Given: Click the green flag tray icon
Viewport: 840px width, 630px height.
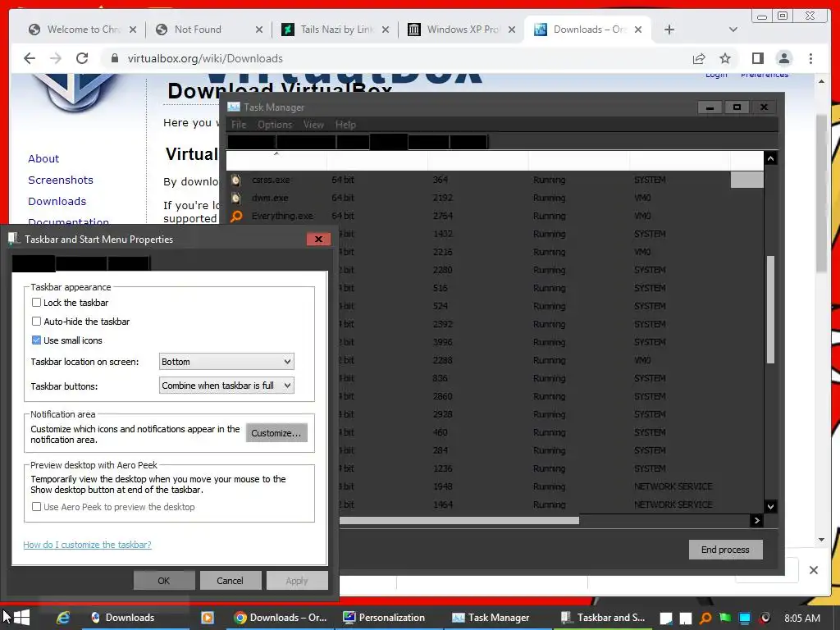Looking at the screenshot, I should point(725,618).
